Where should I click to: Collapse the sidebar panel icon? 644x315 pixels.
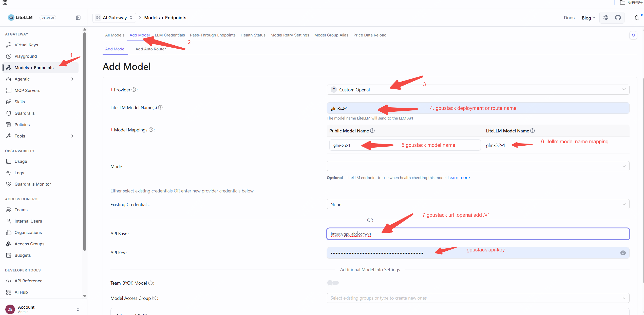click(78, 18)
